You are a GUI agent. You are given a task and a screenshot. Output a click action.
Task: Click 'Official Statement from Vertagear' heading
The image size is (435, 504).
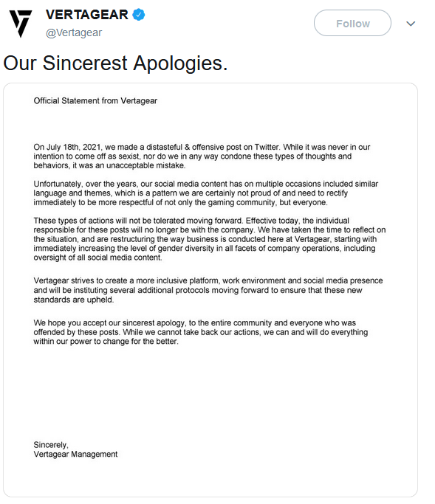pos(95,101)
